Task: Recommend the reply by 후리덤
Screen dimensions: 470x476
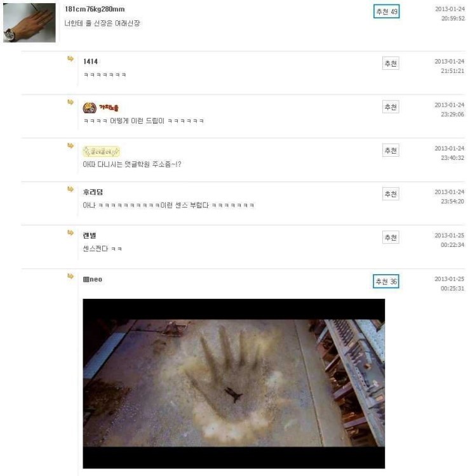Action: (x=391, y=194)
